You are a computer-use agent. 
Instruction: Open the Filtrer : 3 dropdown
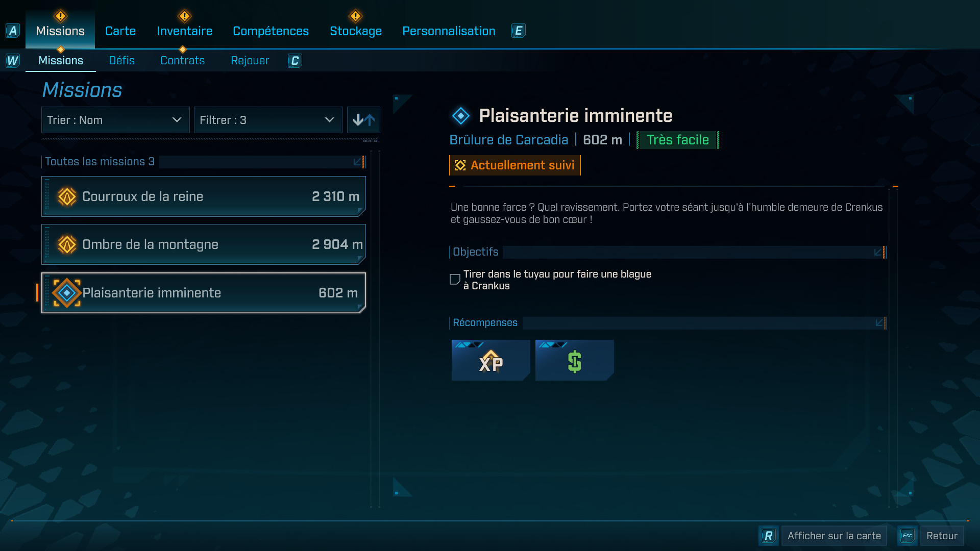click(268, 120)
